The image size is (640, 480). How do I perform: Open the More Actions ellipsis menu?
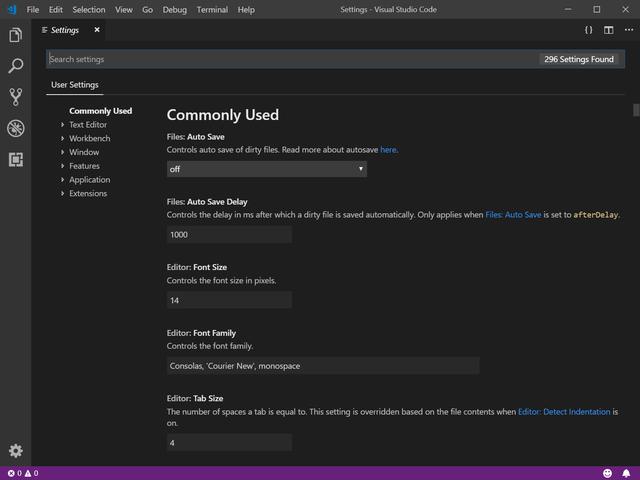coord(629,30)
